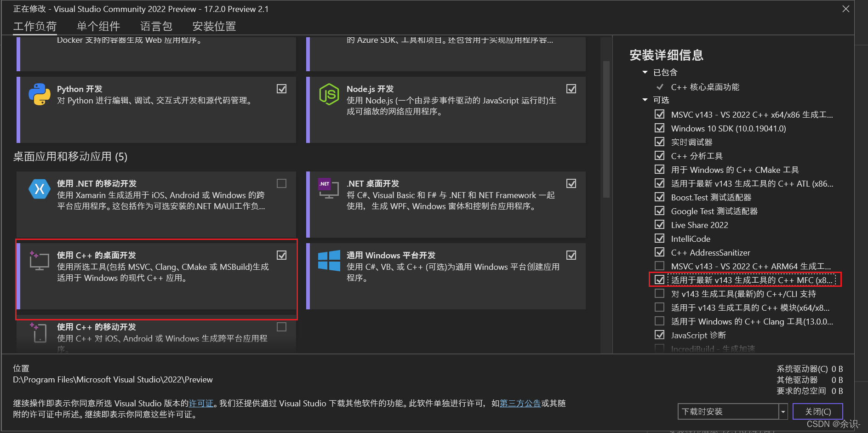Enable MSVC v143 ARM64 build tools checkbox
This screenshot has height=433, width=868.
click(x=660, y=266)
